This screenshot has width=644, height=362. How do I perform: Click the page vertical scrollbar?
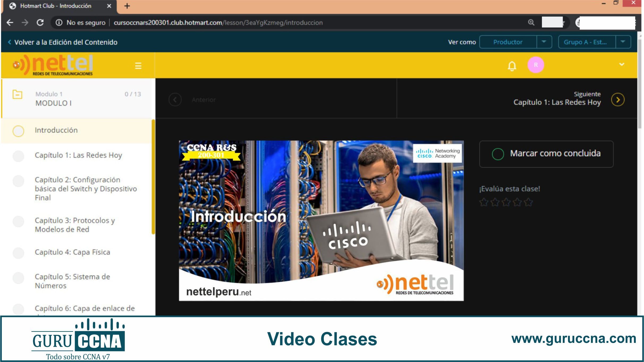[x=640, y=84]
